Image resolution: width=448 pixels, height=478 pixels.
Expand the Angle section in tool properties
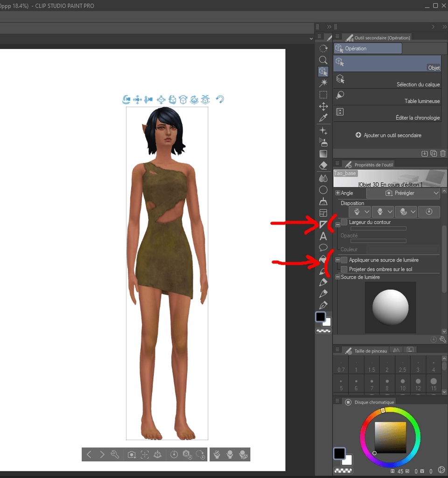click(338, 193)
